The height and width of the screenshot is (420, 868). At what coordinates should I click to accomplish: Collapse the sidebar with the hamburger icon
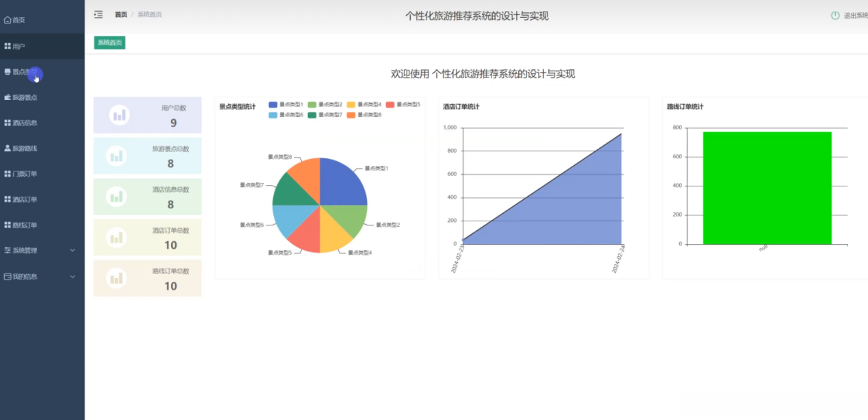(99, 14)
